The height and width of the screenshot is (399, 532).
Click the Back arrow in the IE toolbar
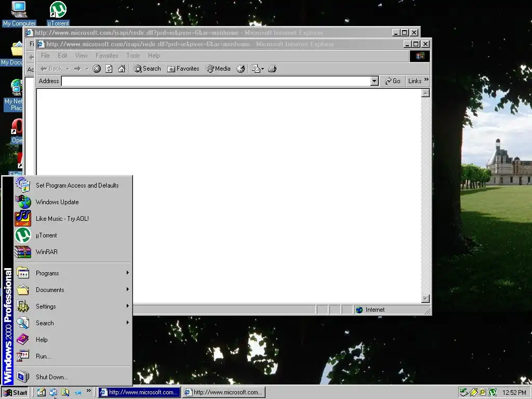[x=51, y=69]
